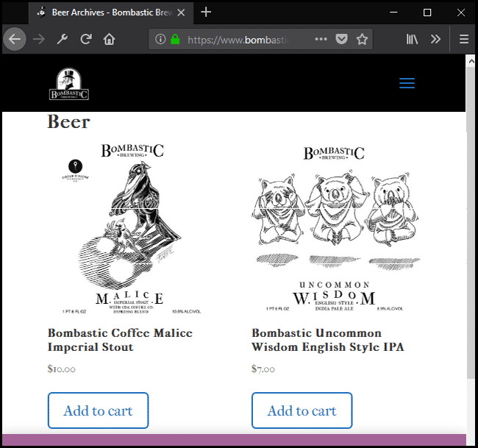The height and width of the screenshot is (448, 478).
Task: Click the green secure padlock icon
Action: point(175,39)
